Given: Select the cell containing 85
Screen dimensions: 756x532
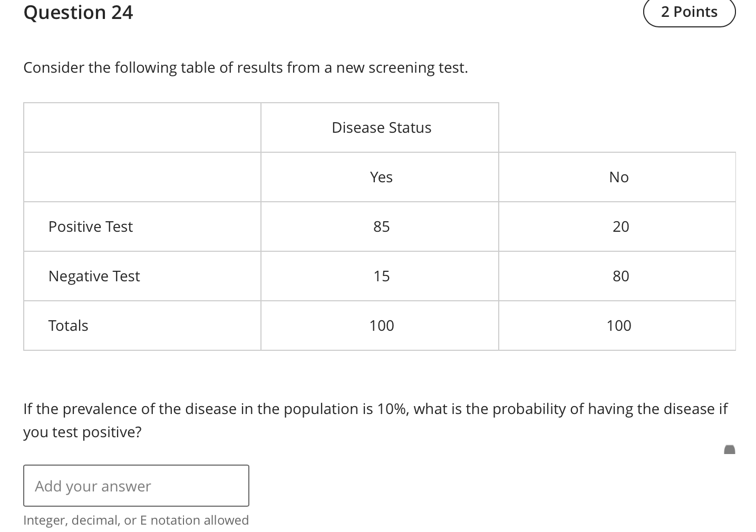Looking at the screenshot, I should tap(381, 226).
